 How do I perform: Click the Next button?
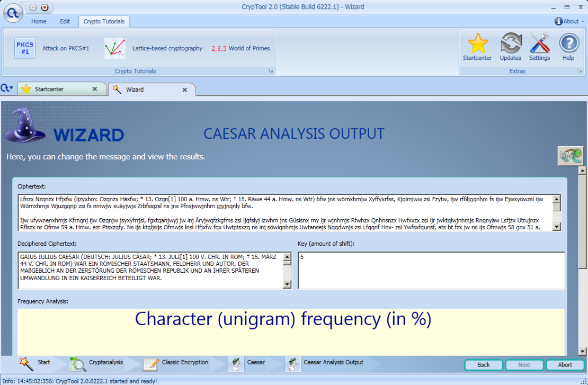pos(524,365)
